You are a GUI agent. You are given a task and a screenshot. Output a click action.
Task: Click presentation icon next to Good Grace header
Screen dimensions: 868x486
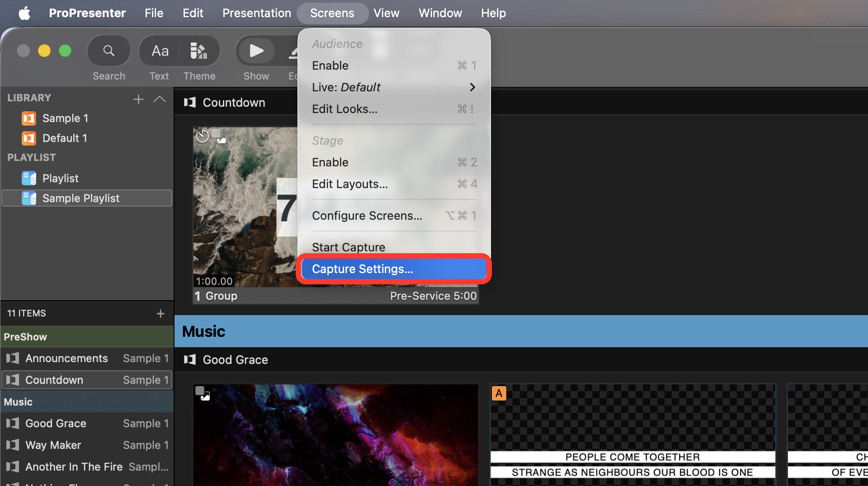tap(190, 360)
